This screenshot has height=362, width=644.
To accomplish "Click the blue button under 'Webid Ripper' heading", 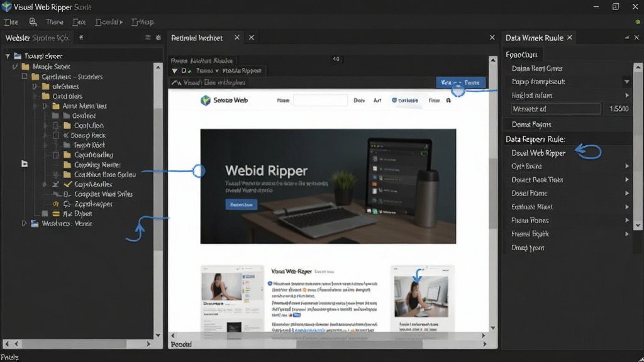I will pos(241,204).
